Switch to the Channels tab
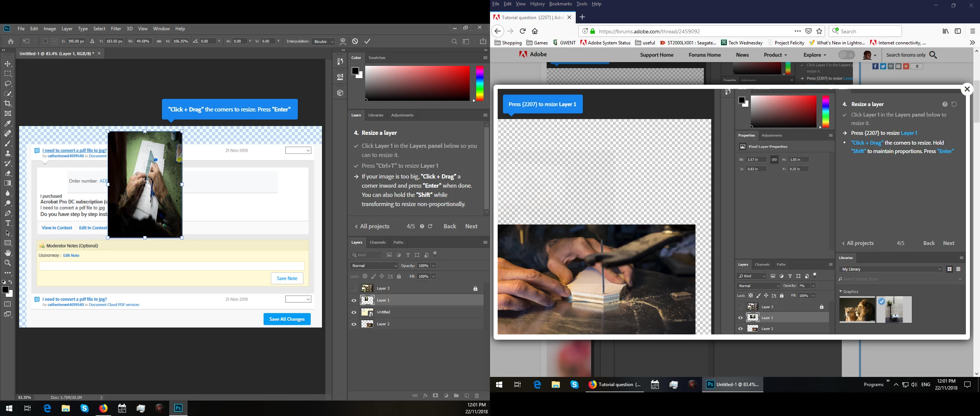The width and height of the screenshot is (980, 416). coord(377,242)
